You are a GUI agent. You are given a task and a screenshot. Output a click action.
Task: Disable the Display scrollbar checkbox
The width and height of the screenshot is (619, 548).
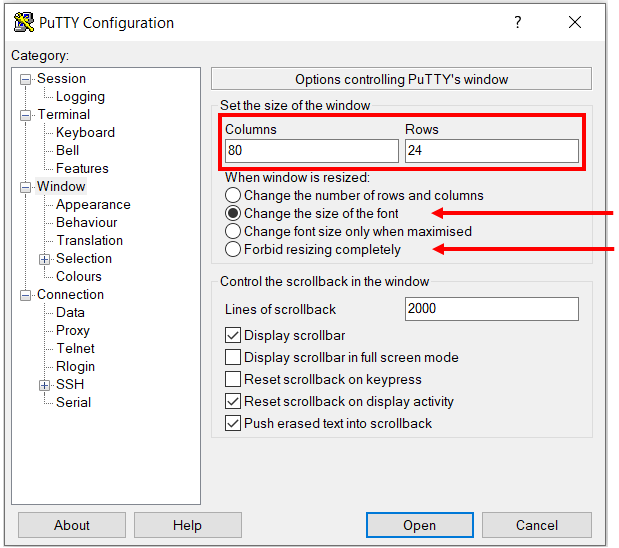coord(233,336)
